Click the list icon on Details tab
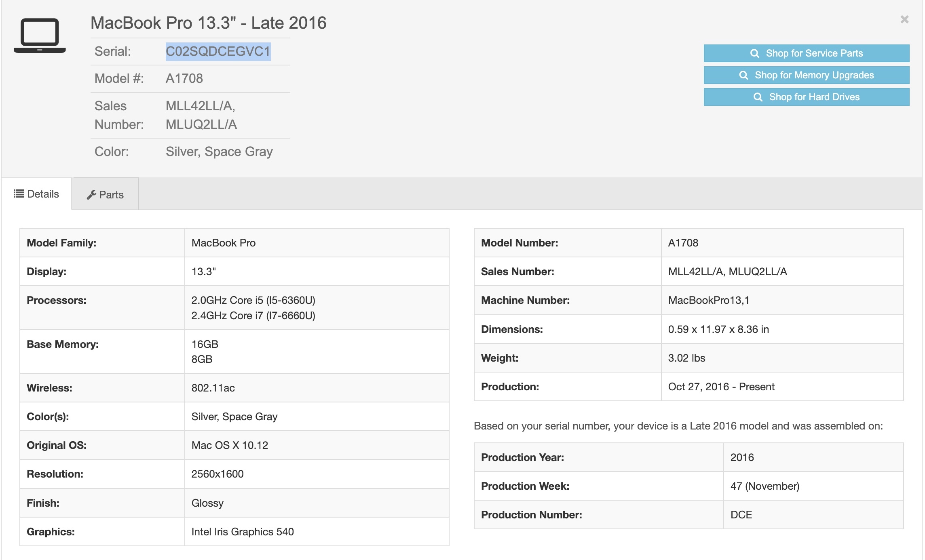Screen dimensions: 925x560 19,194
